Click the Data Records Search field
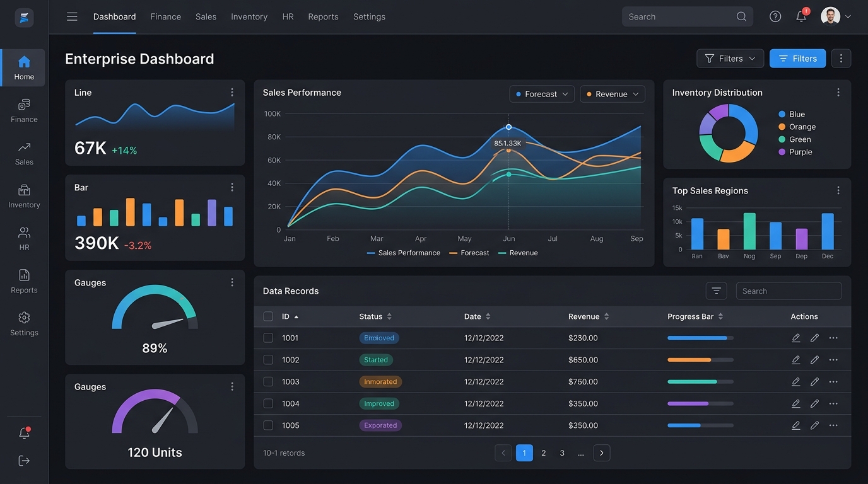 789,291
